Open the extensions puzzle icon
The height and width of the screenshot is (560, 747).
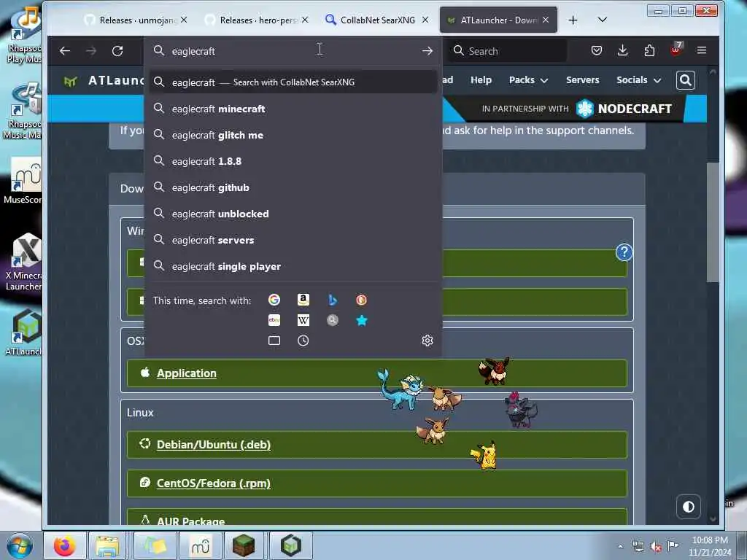coord(649,50)
